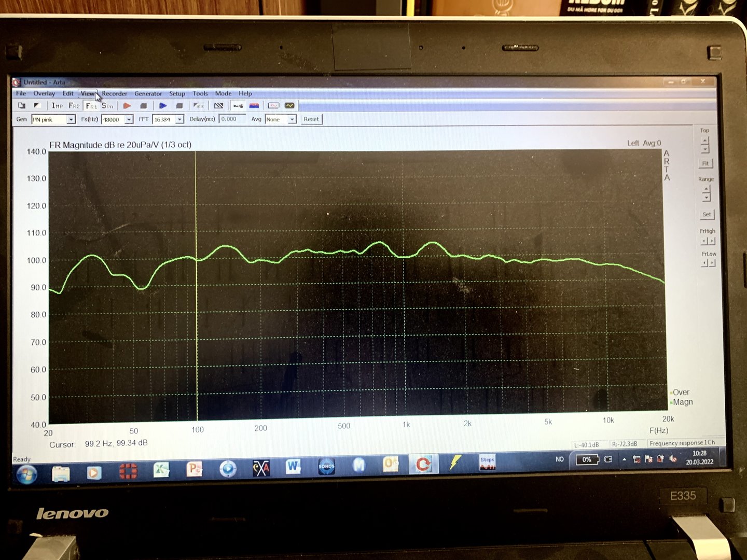747x560 pixels.
Task: Open the Help menu
Action: click(x=245, y=94)
